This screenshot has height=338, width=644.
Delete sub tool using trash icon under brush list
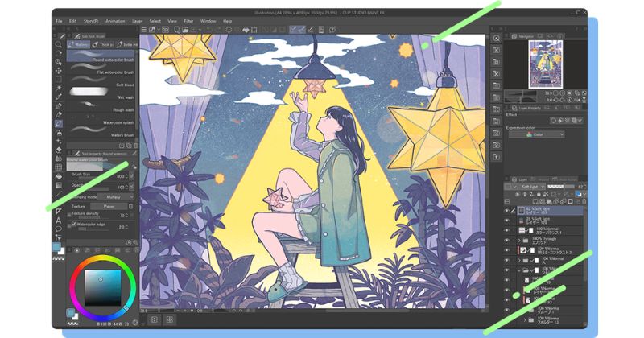click(x=135, y=146)
